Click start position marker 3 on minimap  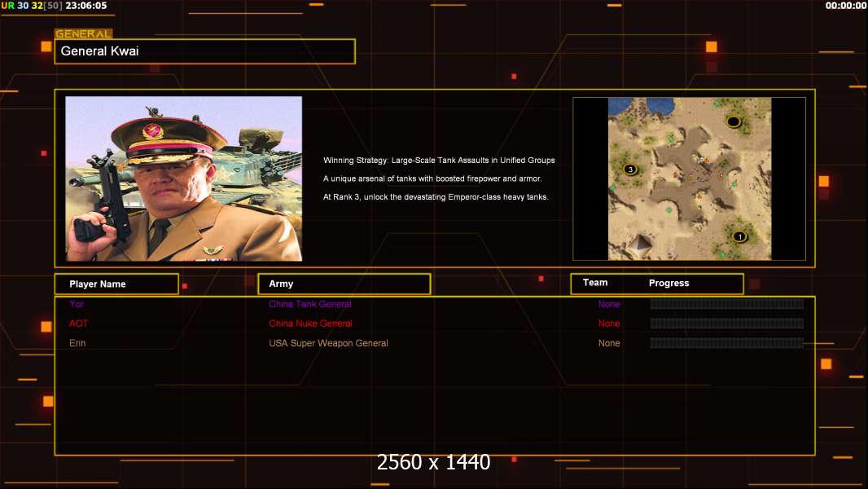point(629,170)
